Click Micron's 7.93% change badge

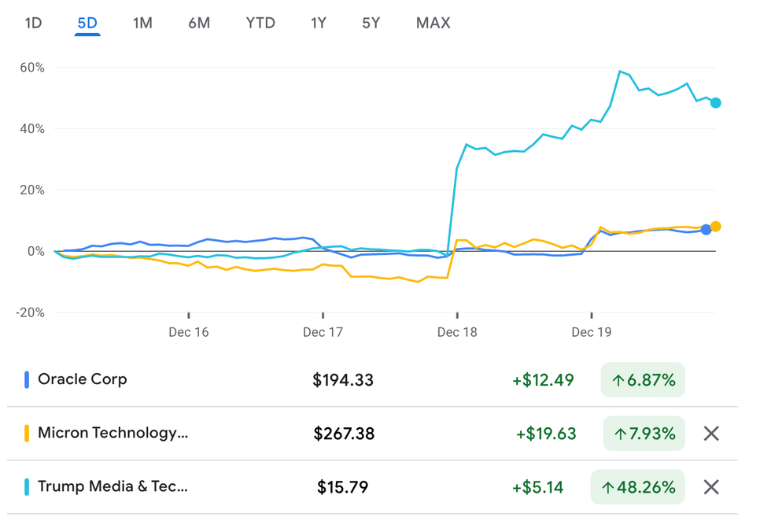point(644,434)
